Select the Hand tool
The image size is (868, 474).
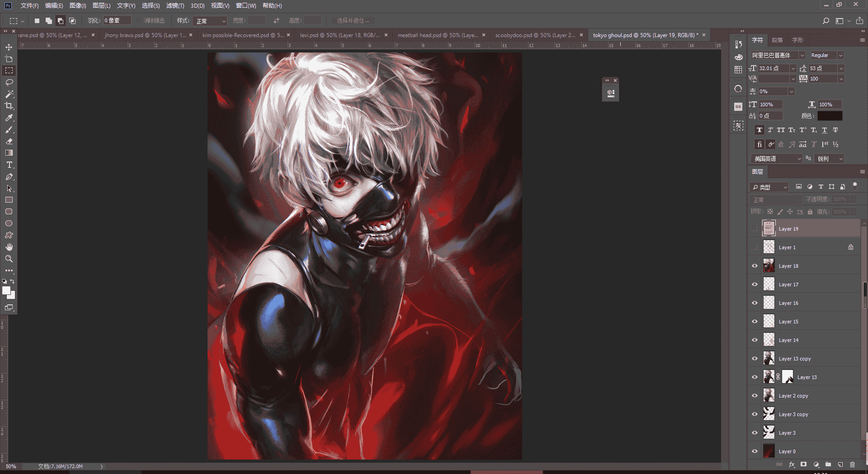9,247
